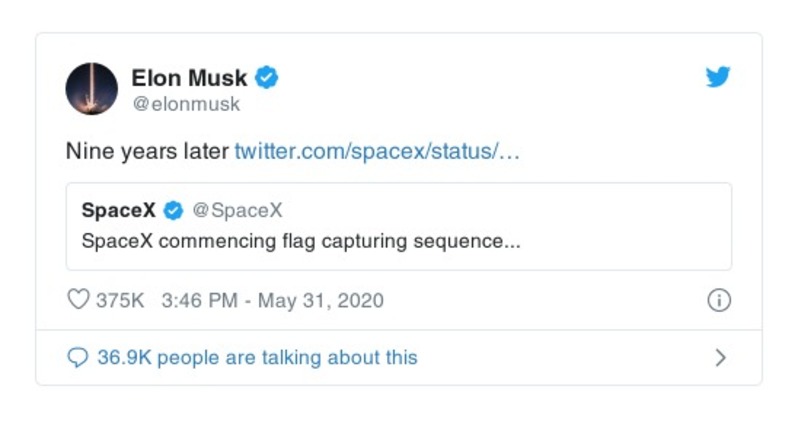Click the heart icon to like the tweet
Screen dimensions: 798x421
tap(78, 301)
